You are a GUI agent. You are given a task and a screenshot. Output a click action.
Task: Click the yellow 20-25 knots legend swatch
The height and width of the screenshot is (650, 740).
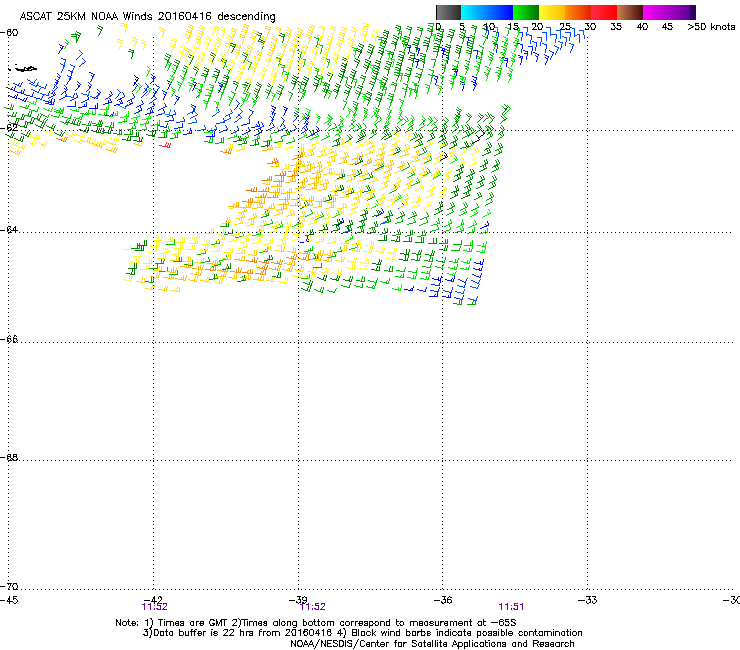pyautogui.click(x=552, y=12)
